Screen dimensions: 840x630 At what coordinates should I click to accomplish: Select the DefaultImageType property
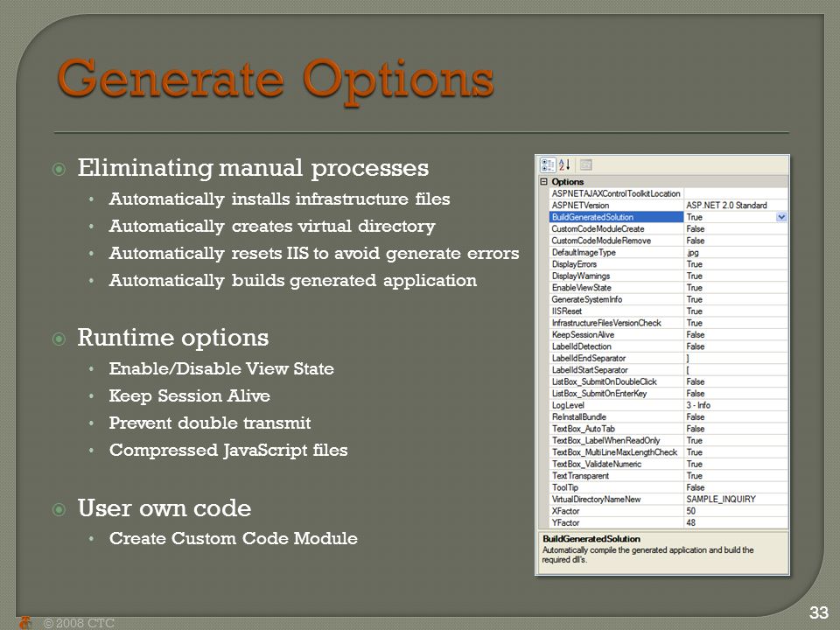pyautogui.click(x=616, y=252)
